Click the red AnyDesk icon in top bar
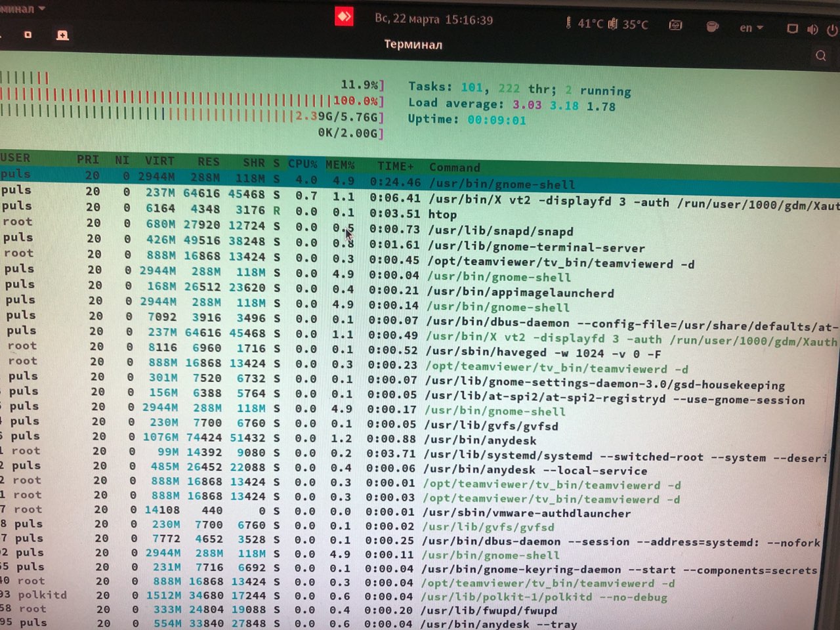The image size is (840, 630). click(344, 16)
